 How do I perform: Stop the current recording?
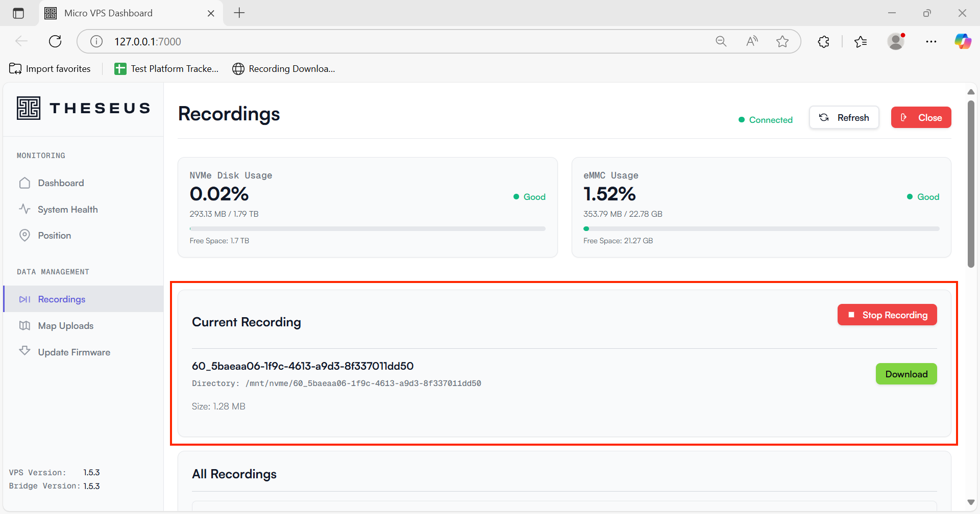887,315
